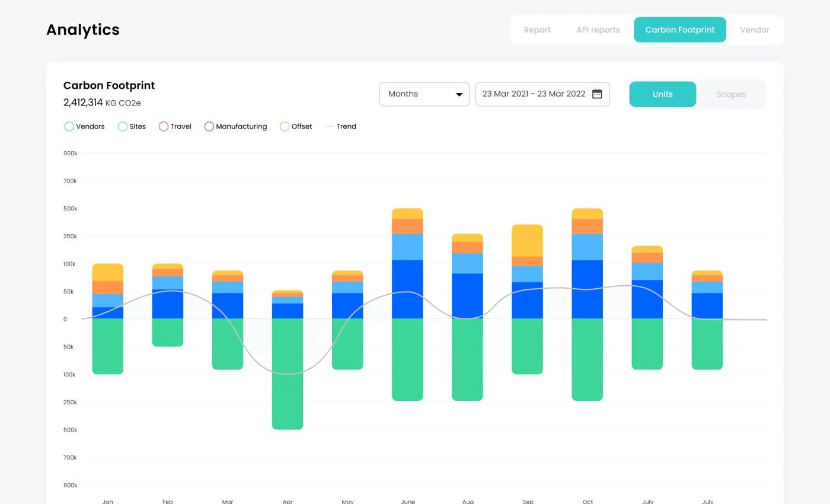Toggle the Travel legend circle
This screenshot has width=830, height=504.
point(164,126)
